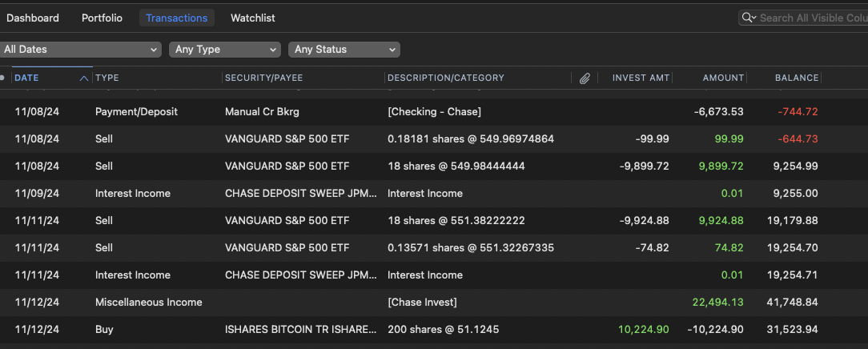Type in the Search All Visible Columns field

coord(812,18)
